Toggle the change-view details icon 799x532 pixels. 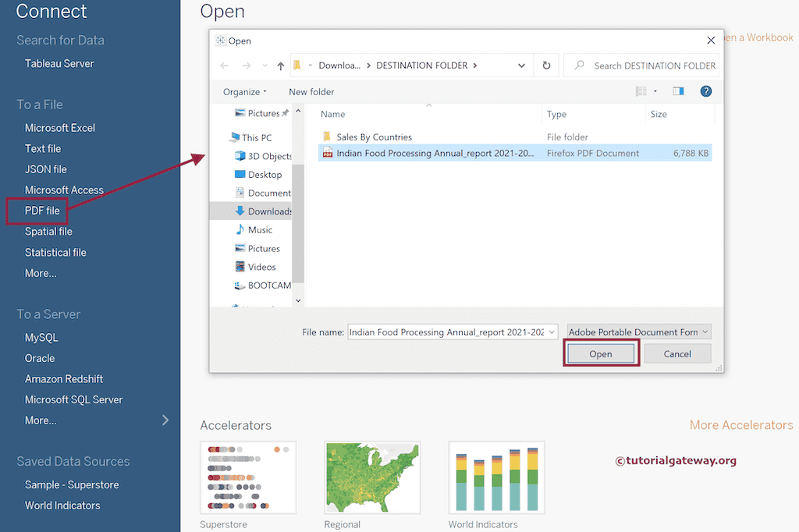642,90
